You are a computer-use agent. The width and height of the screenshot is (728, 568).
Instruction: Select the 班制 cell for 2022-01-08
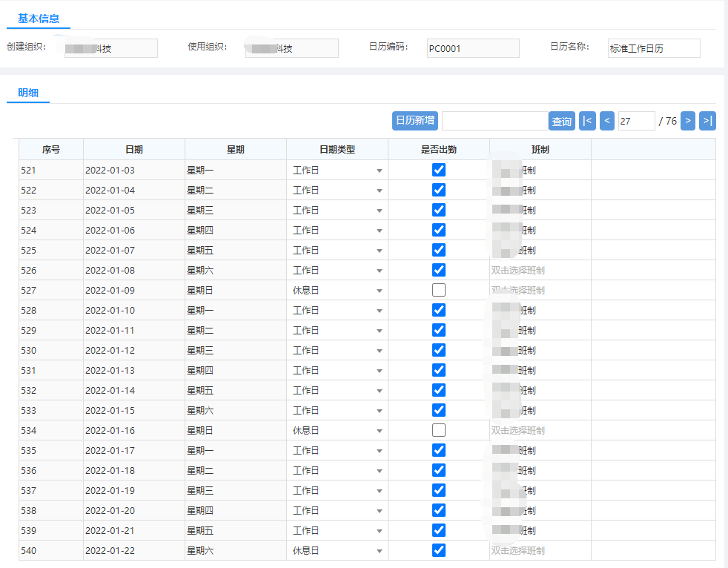point(540,271)
